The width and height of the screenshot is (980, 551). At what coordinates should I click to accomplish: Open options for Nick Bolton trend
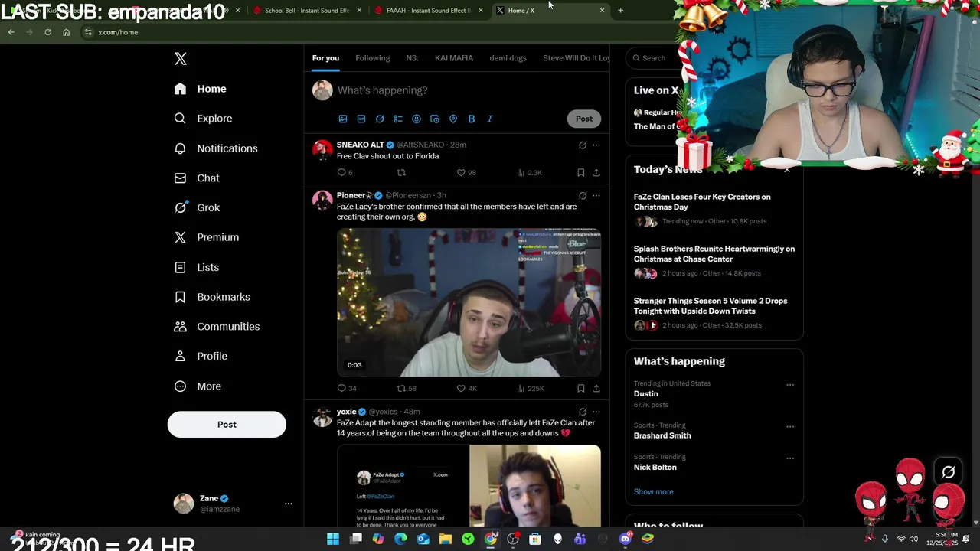click(790, 458)
